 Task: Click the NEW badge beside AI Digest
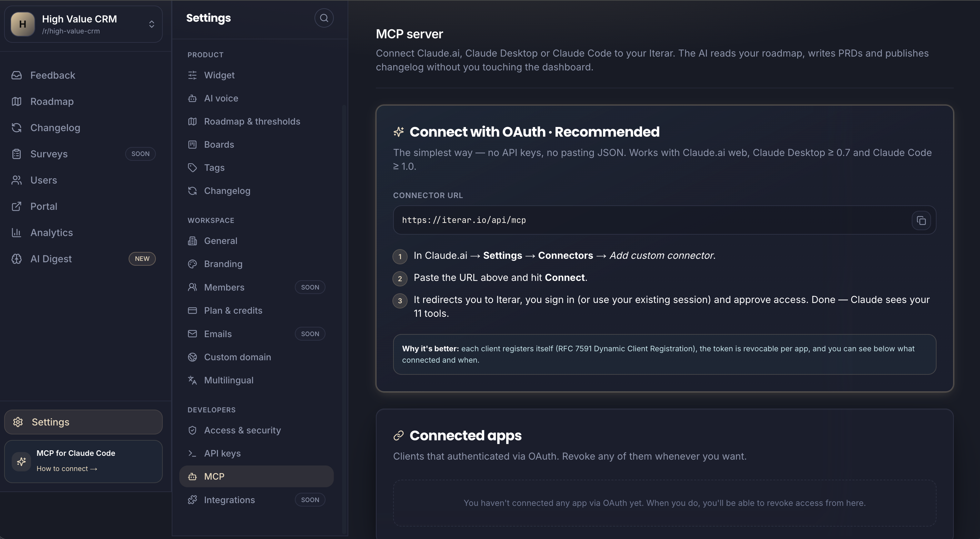[142, 259]
